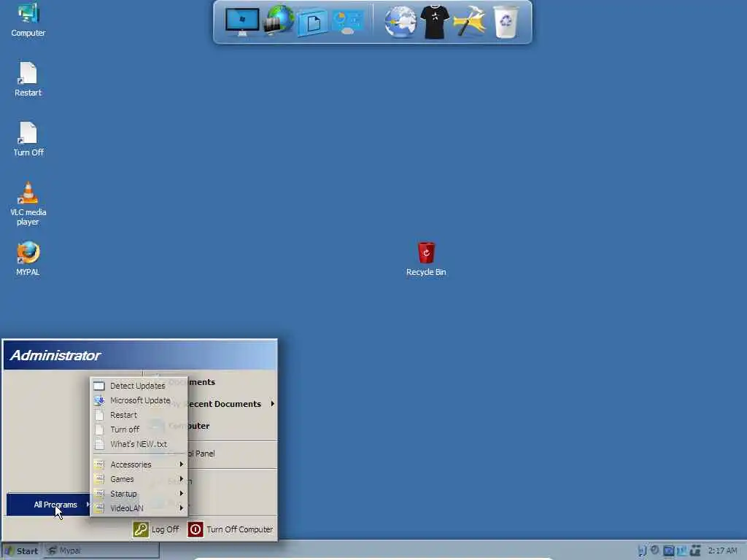Click the volume speaker tray icon
This screenshot has height=560, width=747.
(654, 550)
